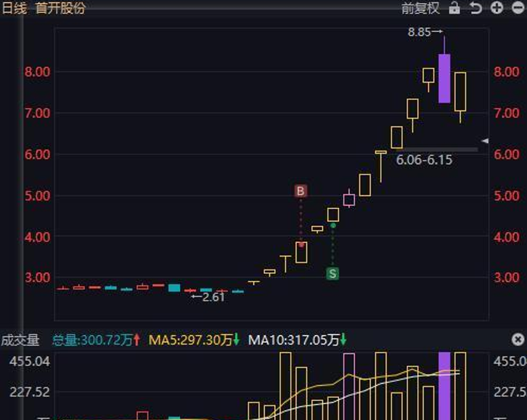
Task: Switch to the 成交量 panel label
Action: [x=20, y=339]
